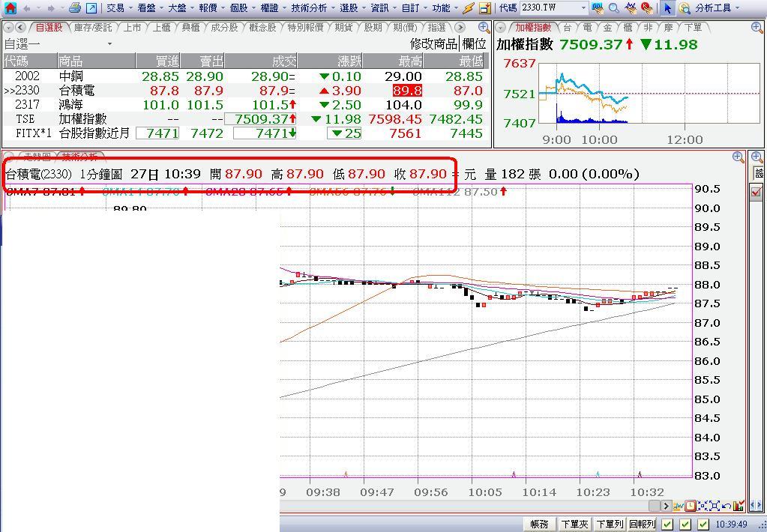Screen dimensions: 767x532
Task: Click the right sidebar right-arrow scroller
Action: (x=761, y=505)
